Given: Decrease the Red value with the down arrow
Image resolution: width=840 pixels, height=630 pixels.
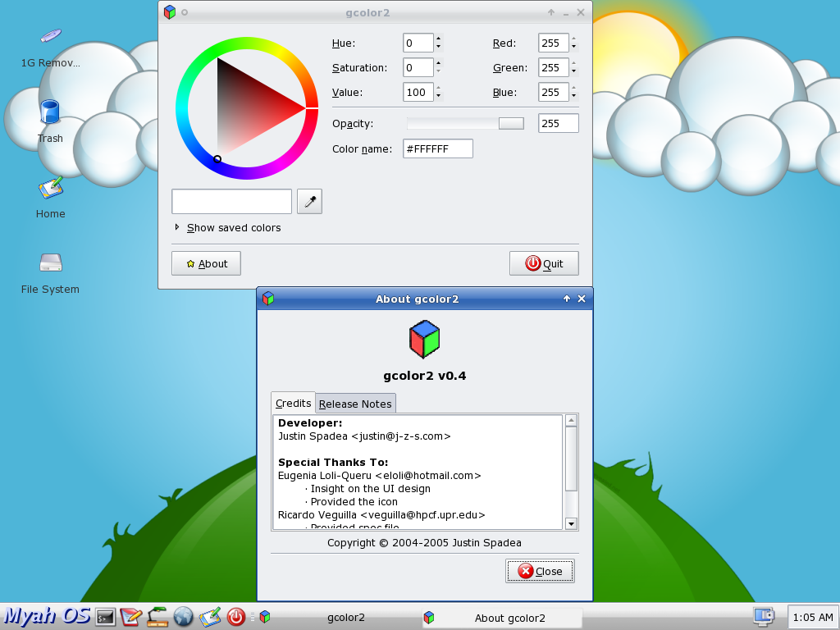Looking at the screenshot, I should (x=573, y=47).
